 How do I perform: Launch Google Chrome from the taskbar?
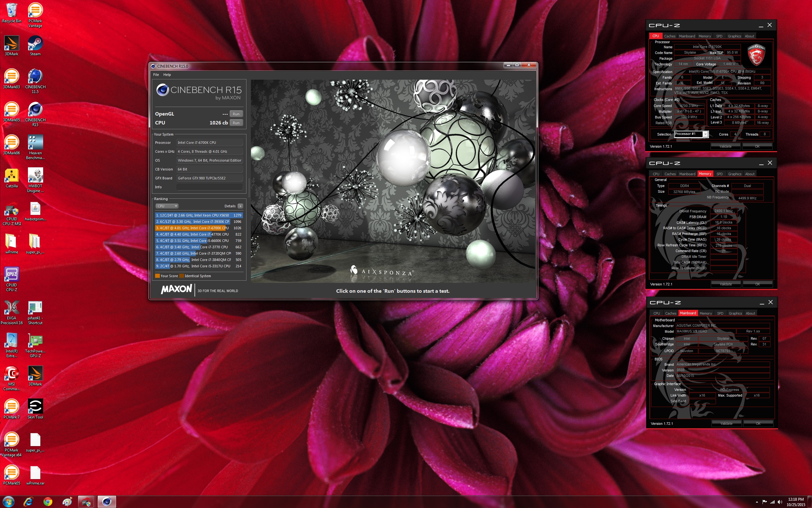(x=48, y=502)
